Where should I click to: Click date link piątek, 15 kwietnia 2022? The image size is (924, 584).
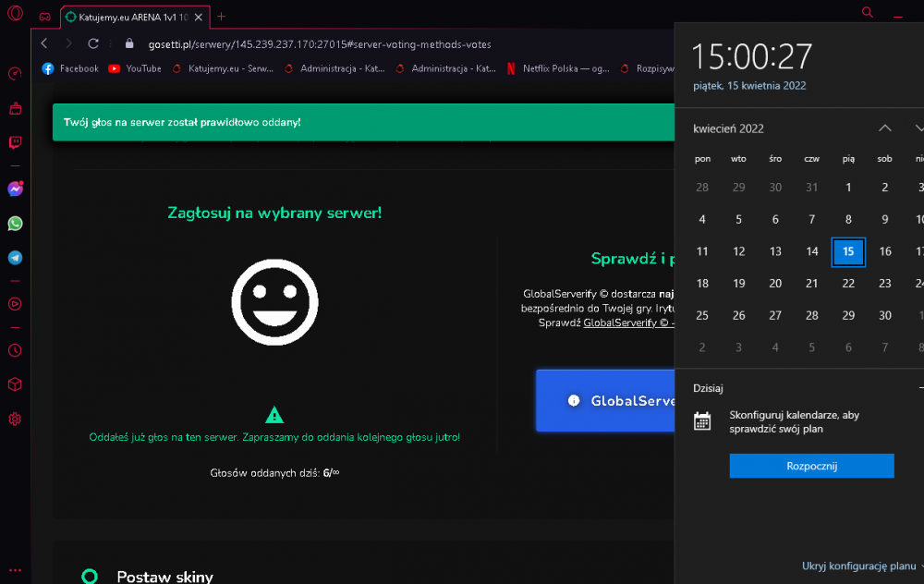749,85
